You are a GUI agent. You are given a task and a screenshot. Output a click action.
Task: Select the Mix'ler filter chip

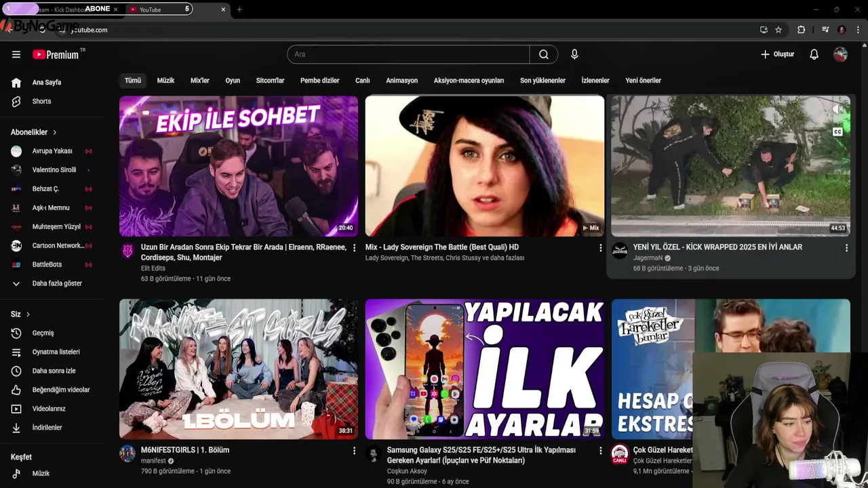click(200, 80)
